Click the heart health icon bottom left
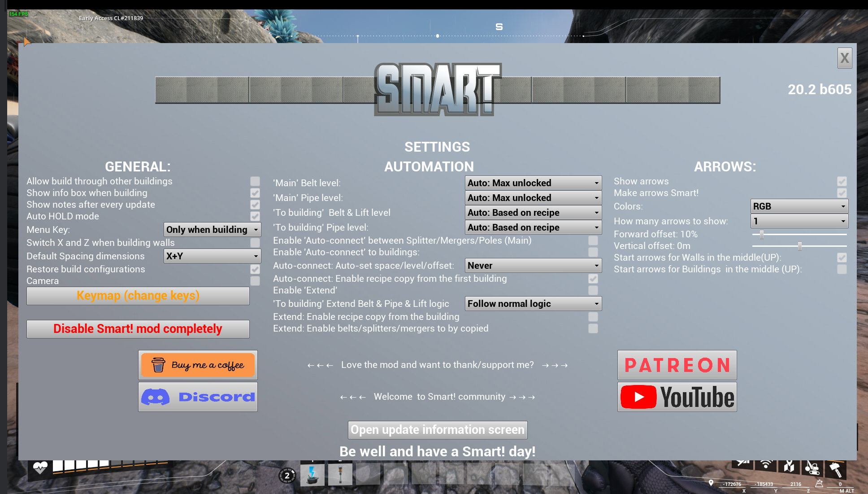 40,467
